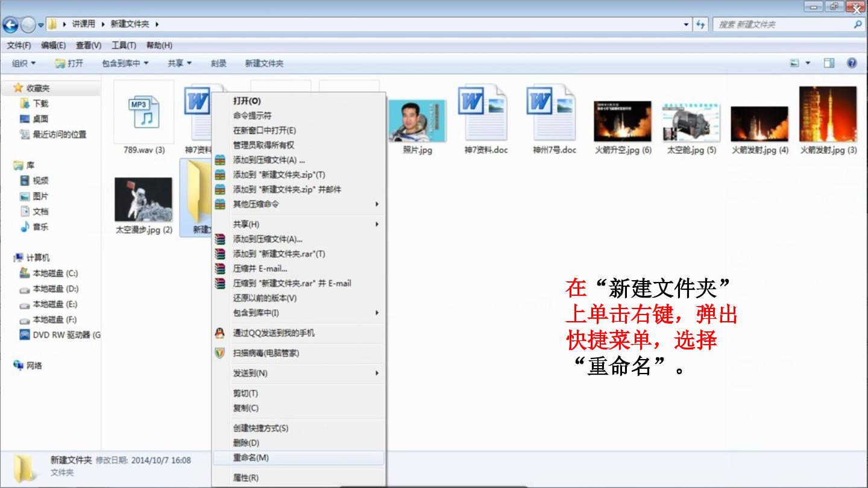Viewport: 868px width, 488px height.
Task: Choose 属性(R) in the context menu
Action: (299, 478)
